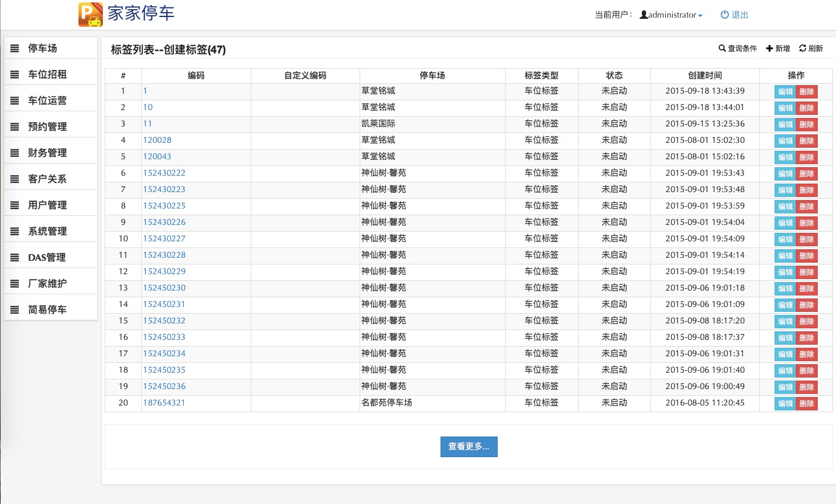
Task: Click the 家家停车 parking logo icon
Action: coord(91,15)
